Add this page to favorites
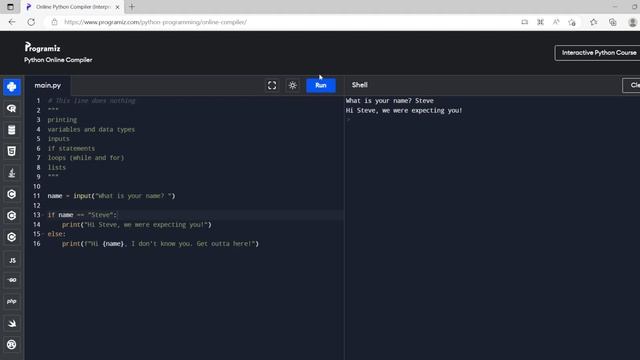 pos(572,22)
